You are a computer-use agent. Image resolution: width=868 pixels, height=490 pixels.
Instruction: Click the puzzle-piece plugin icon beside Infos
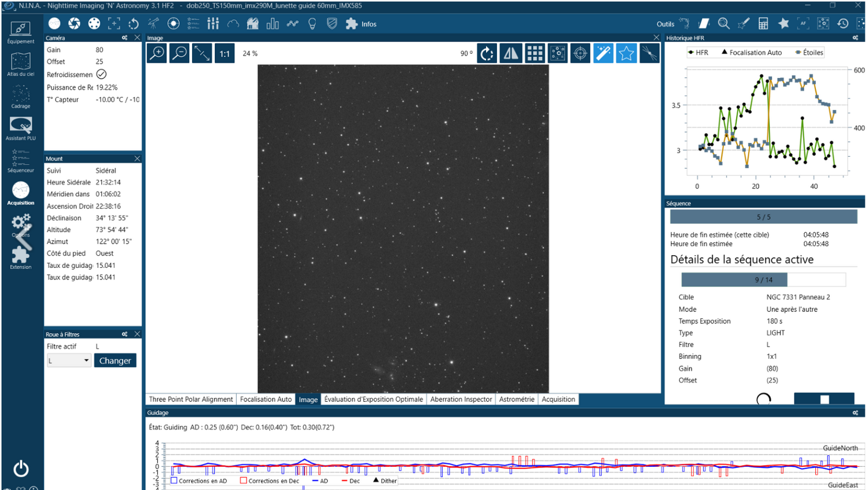tap(351, 24)
